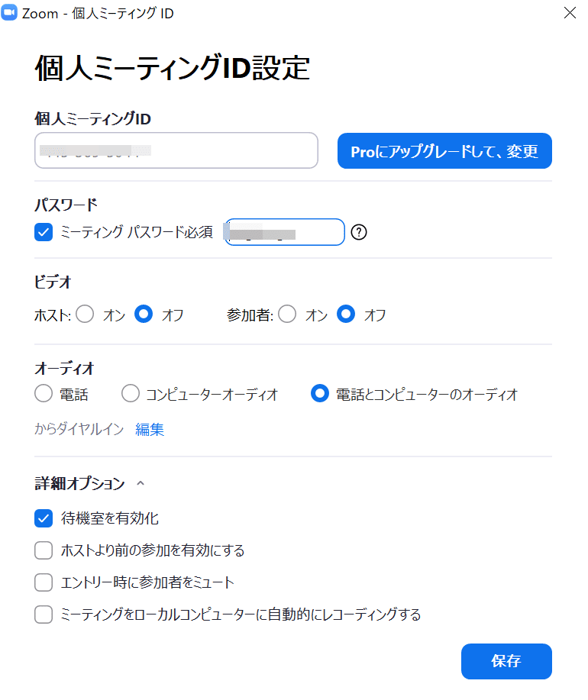Uncheck ミーティング パスワード必須

[x=44, y=232]
